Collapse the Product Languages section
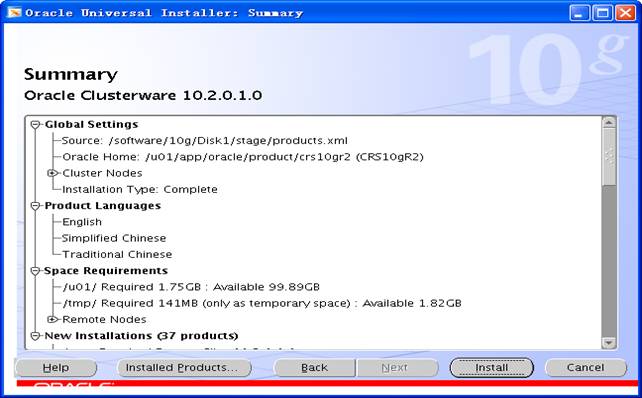 (x=36, y=206)
